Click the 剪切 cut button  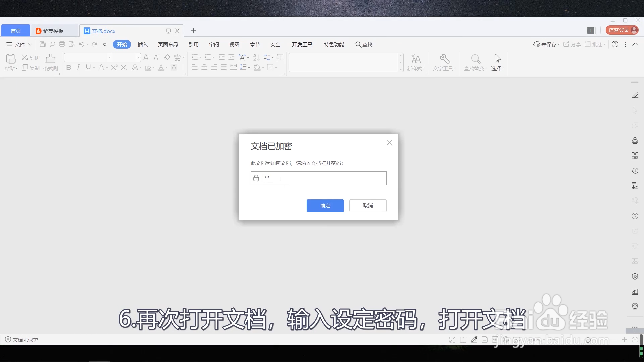tap(31, 58)
